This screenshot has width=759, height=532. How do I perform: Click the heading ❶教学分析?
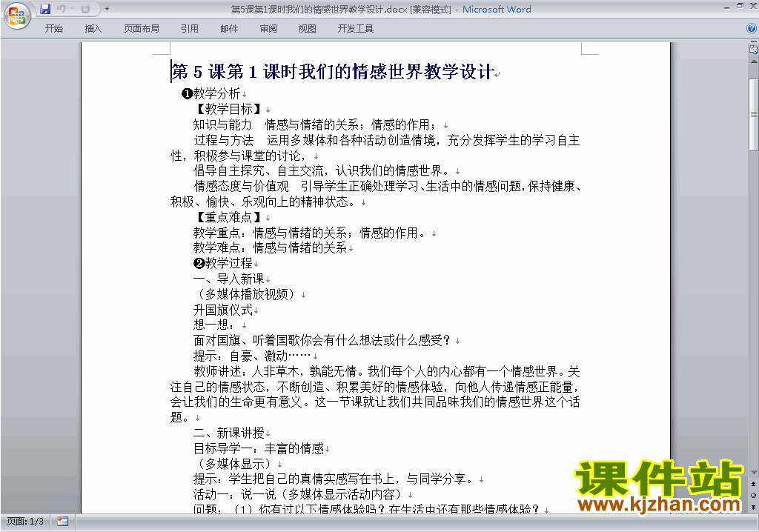tap(211, 93)
